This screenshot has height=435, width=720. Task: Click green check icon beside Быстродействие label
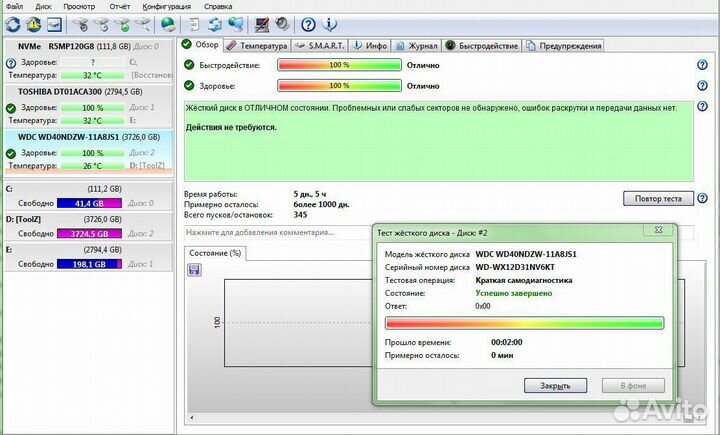[189, 65]
